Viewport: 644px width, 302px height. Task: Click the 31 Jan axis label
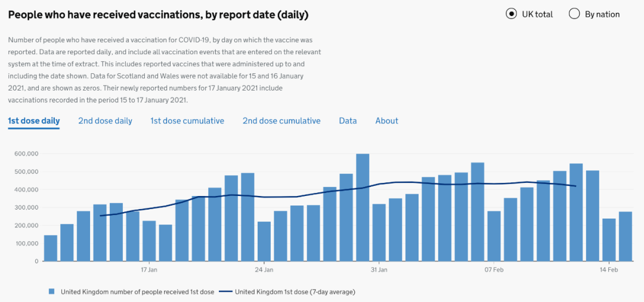[379, 270]
